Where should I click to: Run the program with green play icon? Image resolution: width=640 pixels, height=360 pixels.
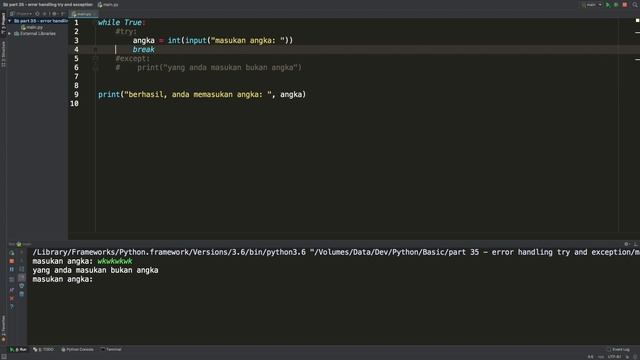click(608, 5)
